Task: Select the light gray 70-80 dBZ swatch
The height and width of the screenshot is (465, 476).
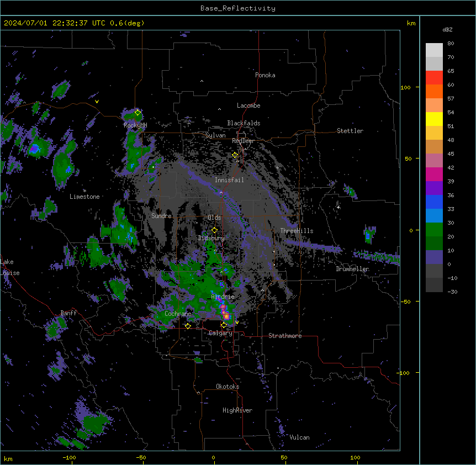Action: pyautogui.click(x=434, y=50)
